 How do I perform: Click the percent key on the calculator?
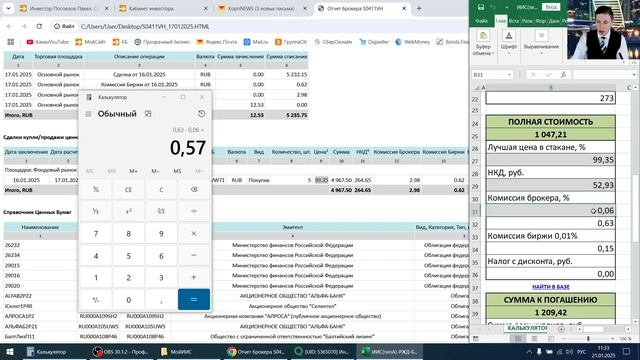(x=96, y=189)
